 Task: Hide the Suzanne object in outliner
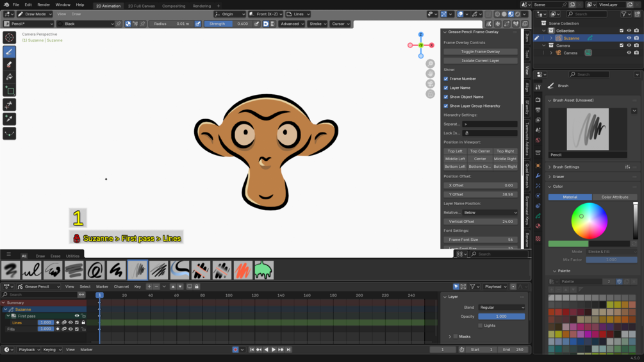click(x=629, y=38)
